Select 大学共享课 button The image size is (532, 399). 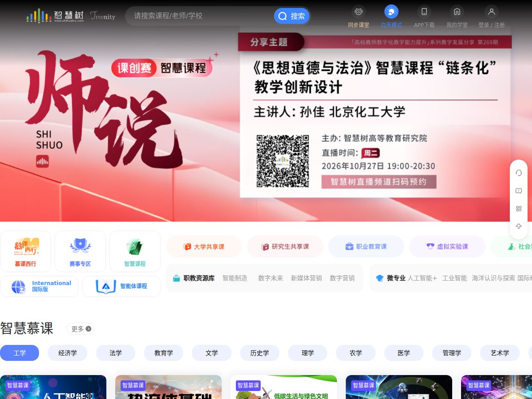point(204,246)
